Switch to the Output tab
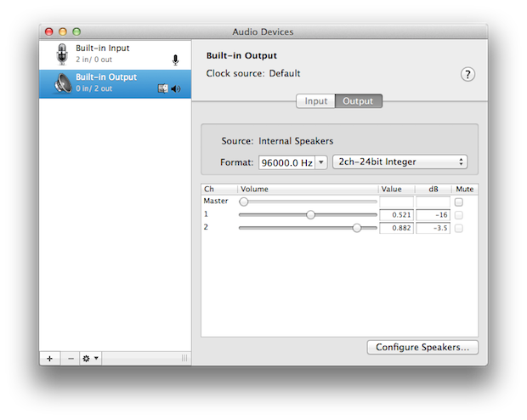The width and height of the screenshot is (527, 420). (359, 101)
